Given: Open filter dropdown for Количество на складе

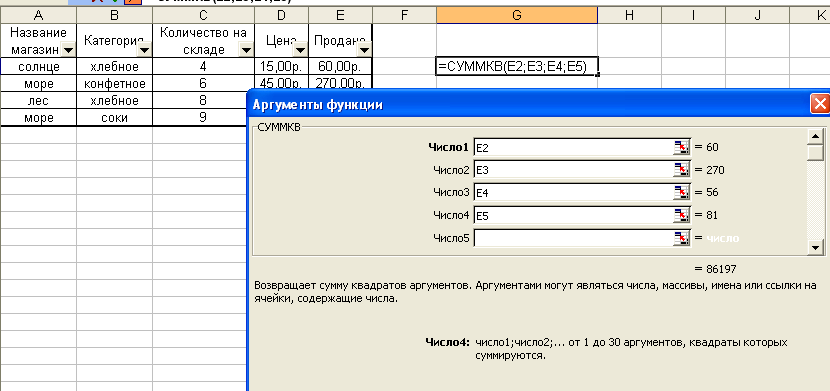Looking at the screenshot, I should [x=246, y=50].
